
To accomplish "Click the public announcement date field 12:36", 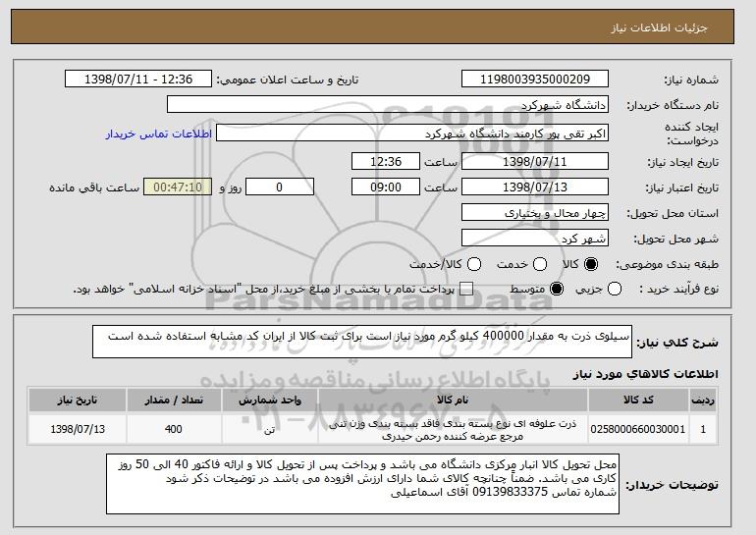I will (x=138, y=80).
